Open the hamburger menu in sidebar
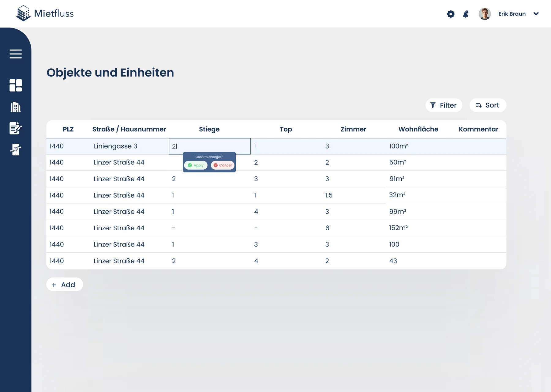Viewport: 551px width, 392px height. point(16,54)
